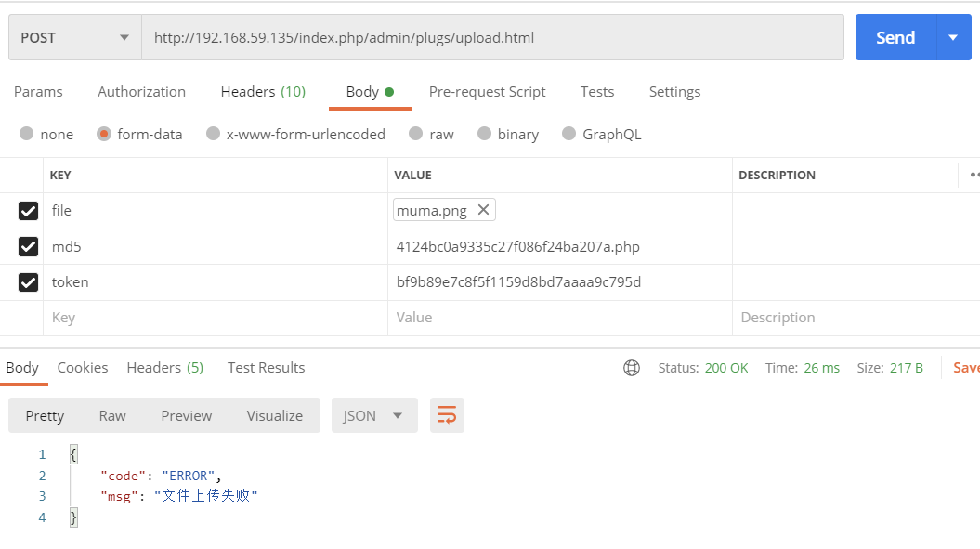Open the POST method dropdown
980x549 pixels.
pyautogui.click(x=74, y=38)
